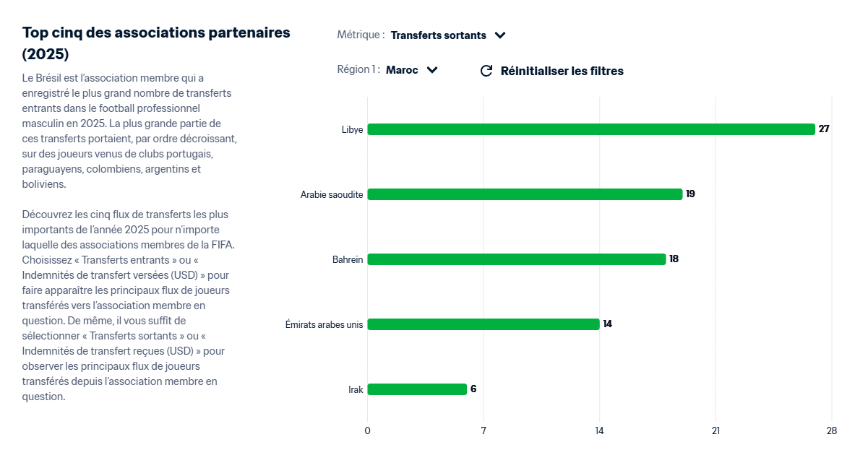Click the value 27 data label
This screenshot has width=868, height=450.
click(824, 129)
